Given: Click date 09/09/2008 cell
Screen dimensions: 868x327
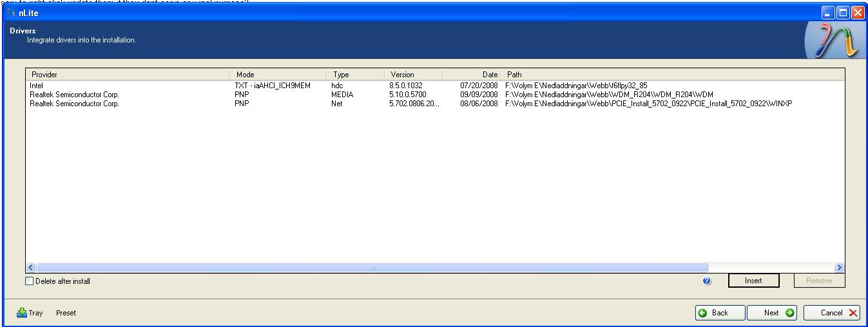Looking at the screenshot, I should pyautogui.click(x=479, y=95).
